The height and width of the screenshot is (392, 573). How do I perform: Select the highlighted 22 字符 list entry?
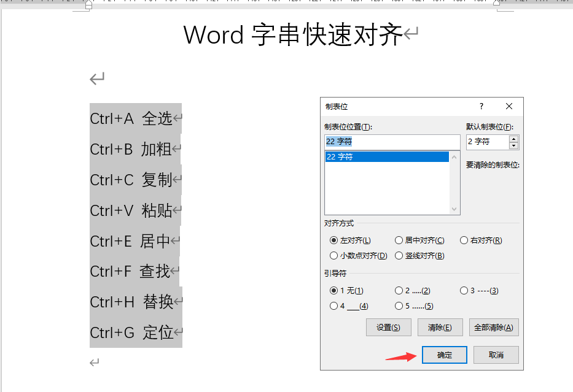[x=387, y=157]
